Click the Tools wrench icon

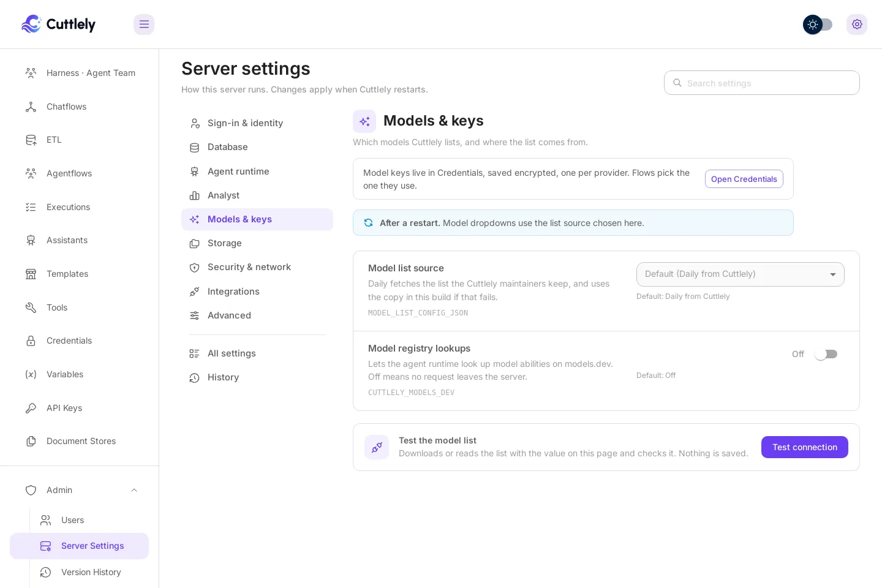[31, 307]
